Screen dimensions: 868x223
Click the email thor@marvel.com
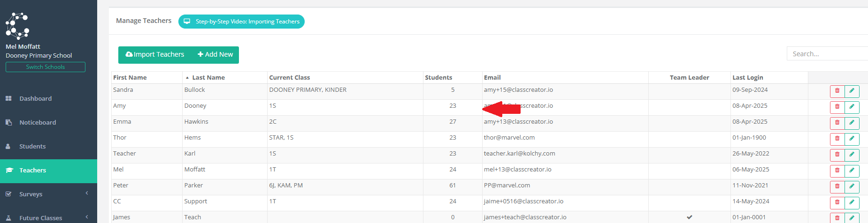pos(509,137)
